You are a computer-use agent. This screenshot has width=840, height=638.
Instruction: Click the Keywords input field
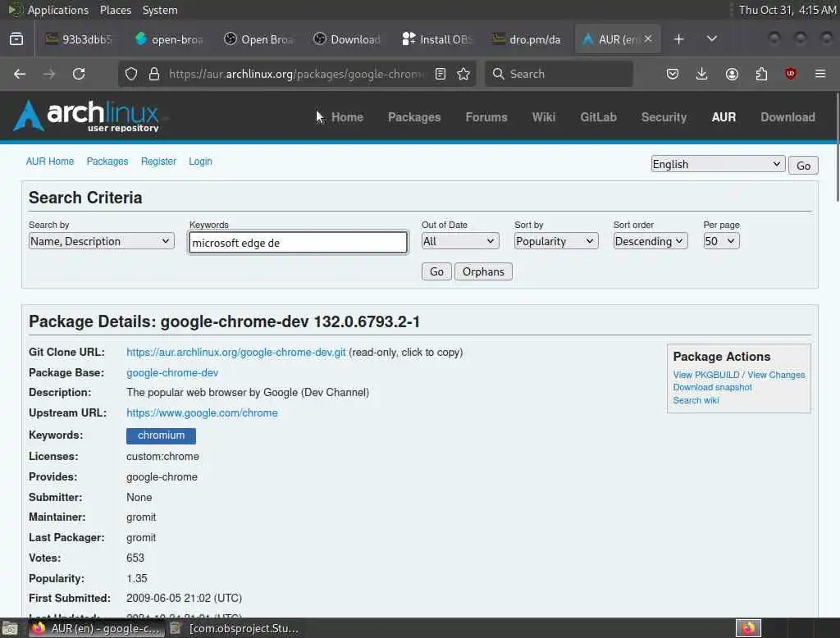[298, 243]
